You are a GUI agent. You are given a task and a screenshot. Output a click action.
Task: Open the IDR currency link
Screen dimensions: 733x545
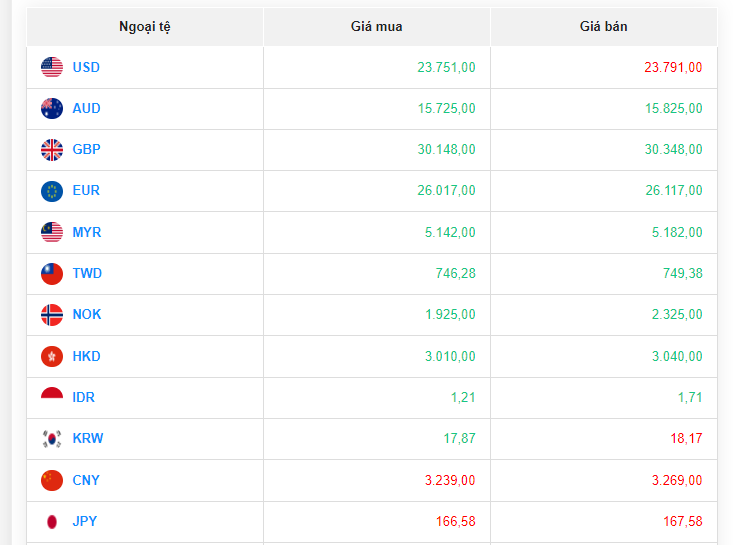84,397
